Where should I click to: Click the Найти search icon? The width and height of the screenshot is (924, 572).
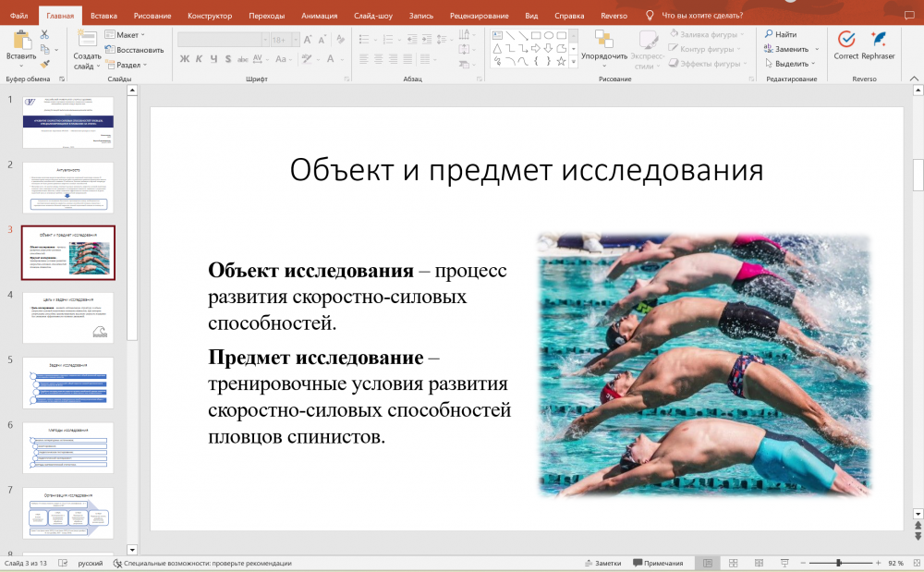coord(780,34)
